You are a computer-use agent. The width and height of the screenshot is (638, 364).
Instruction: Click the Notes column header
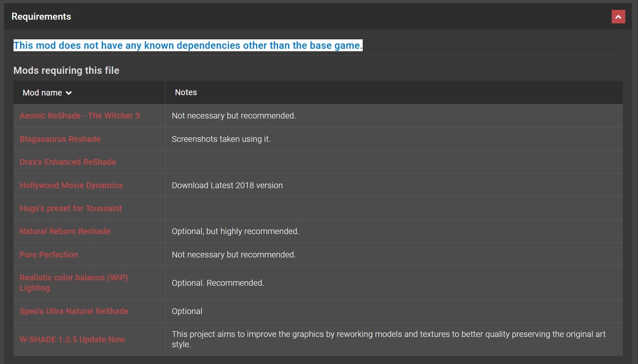click(186, 92)
